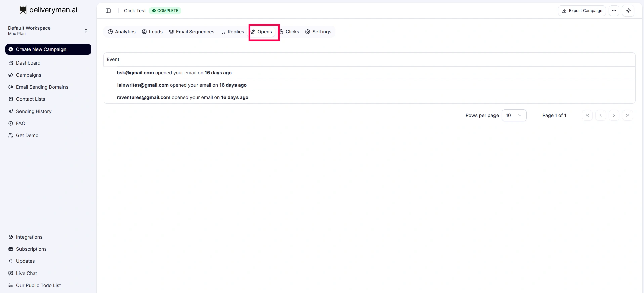Toggle the sidebar collapse icon
Viewport: 644px width, 293px height.
point(108,11)
